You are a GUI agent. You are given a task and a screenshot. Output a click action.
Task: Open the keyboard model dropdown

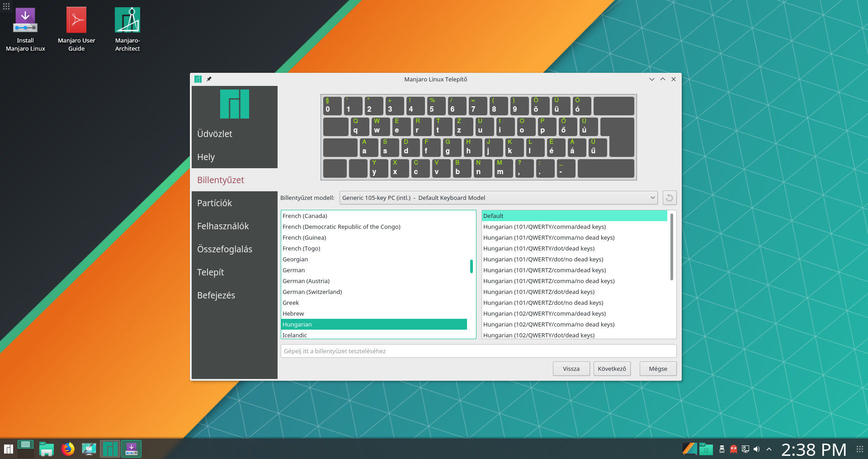498,198
